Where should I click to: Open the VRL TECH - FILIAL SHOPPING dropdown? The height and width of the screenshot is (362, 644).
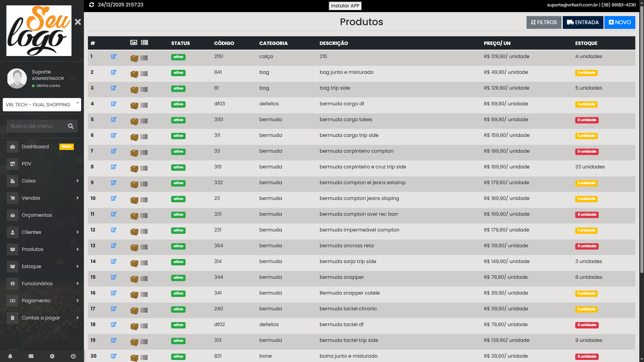click(x=42, y=105)
